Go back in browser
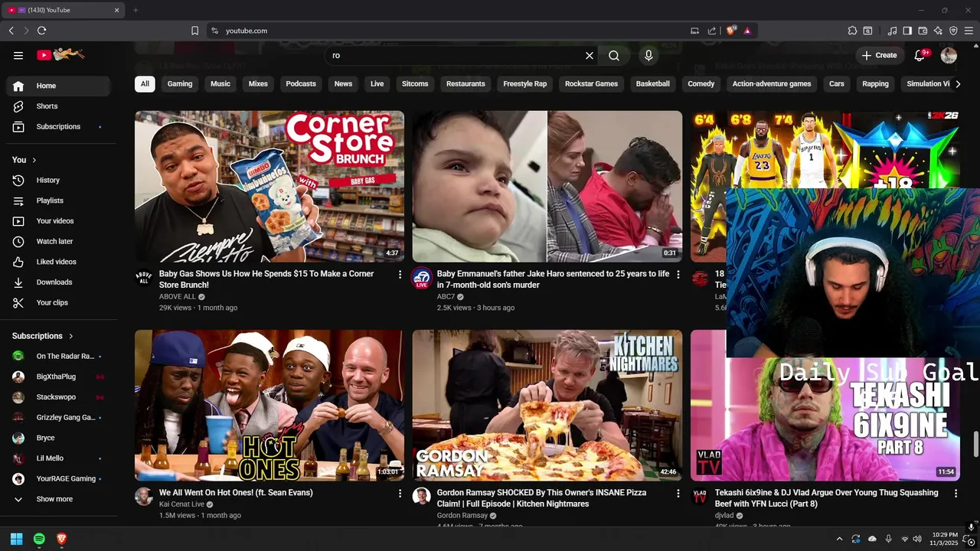Image resolution: width=980 pixels, height=551 pixels. (11, 31)
